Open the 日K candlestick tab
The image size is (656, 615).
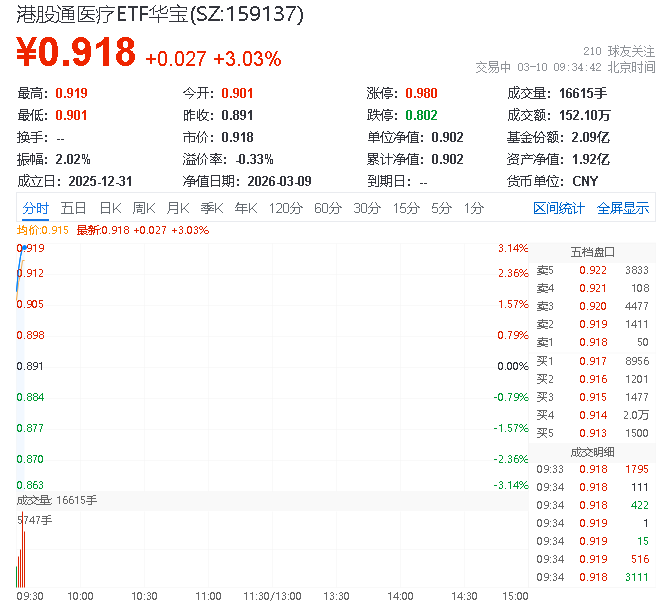pos(110,208)
